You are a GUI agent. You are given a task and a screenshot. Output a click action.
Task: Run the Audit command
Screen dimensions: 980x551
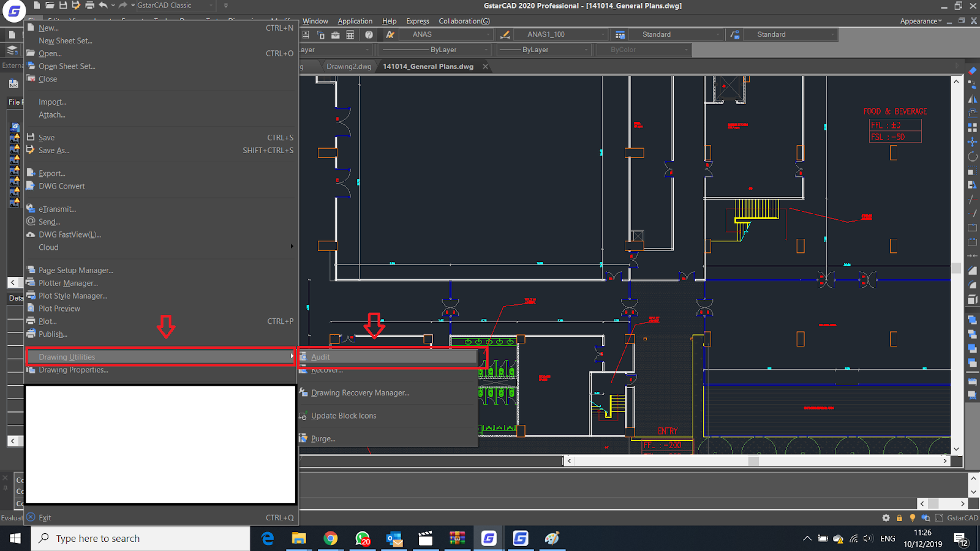tap(321, 357)
